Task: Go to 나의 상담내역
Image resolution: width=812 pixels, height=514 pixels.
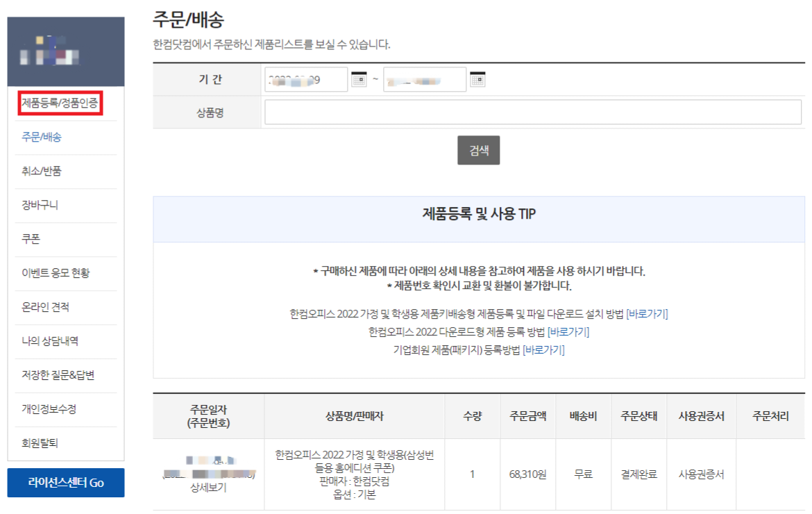Action: pos(50,341)
